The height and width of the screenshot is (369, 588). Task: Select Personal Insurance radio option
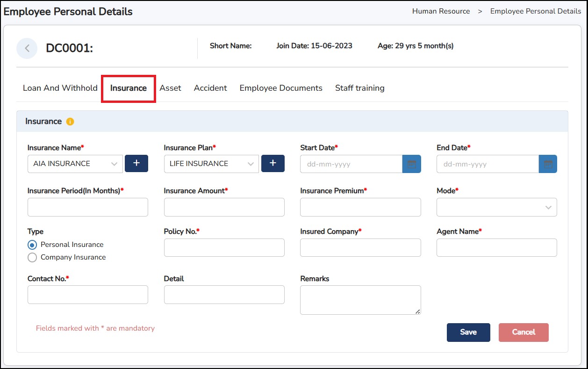click(32, 245)
